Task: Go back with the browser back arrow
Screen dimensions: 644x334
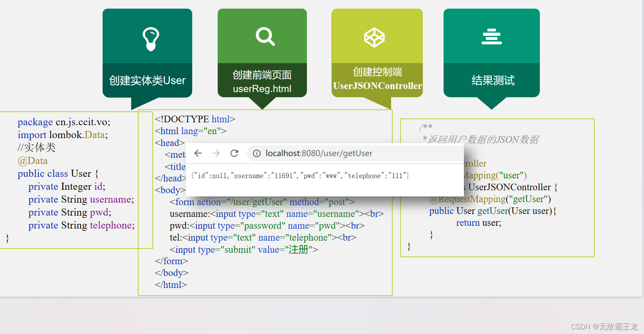Action: [x=198, y=153]
